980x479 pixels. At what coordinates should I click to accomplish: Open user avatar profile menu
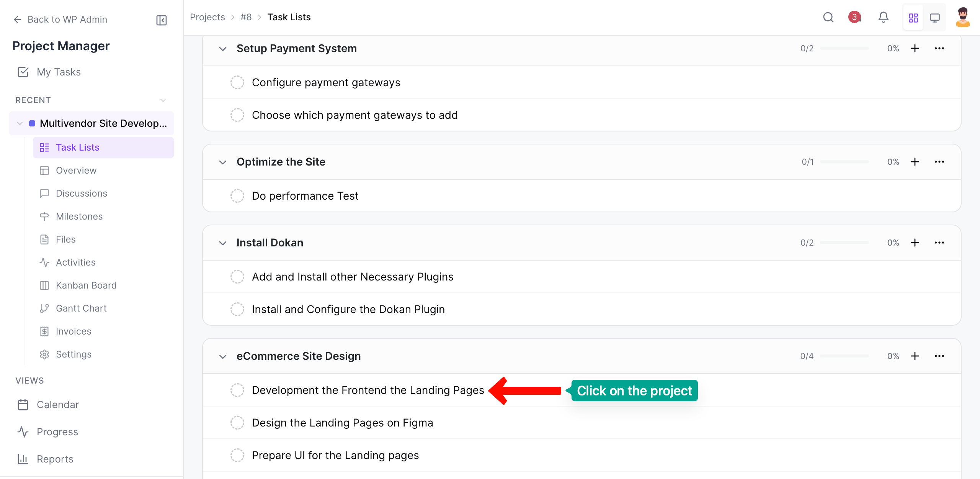click(x=962, y=18)
